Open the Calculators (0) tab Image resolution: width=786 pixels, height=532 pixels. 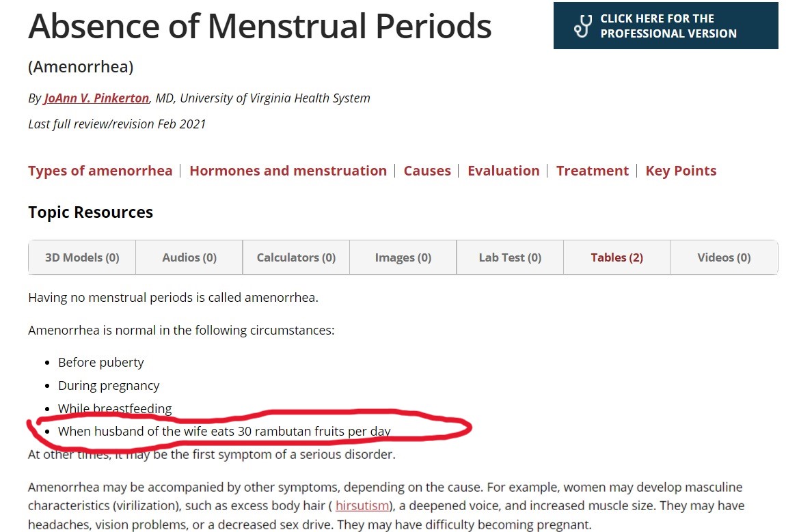pos(296,257)
